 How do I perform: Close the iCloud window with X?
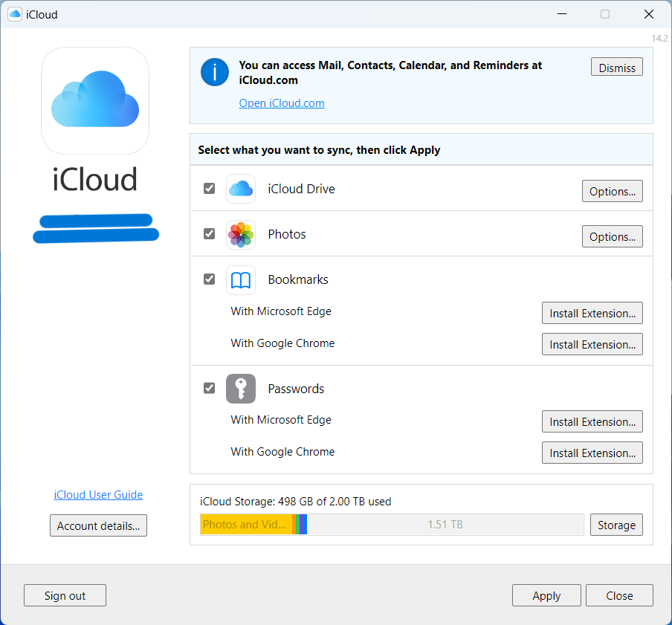click(x=649, y=14)
